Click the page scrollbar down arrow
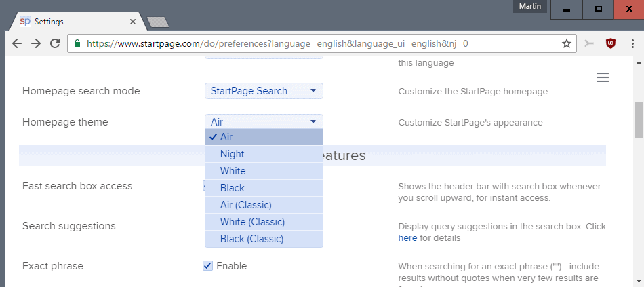 click(639, 282)
